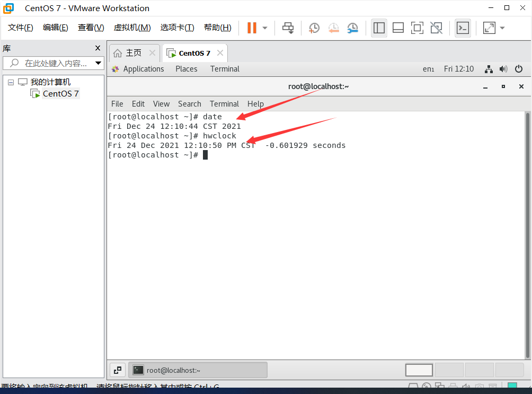Revert to the previous snapshot
Screen dimensions: 532x394
pos(333,28)
